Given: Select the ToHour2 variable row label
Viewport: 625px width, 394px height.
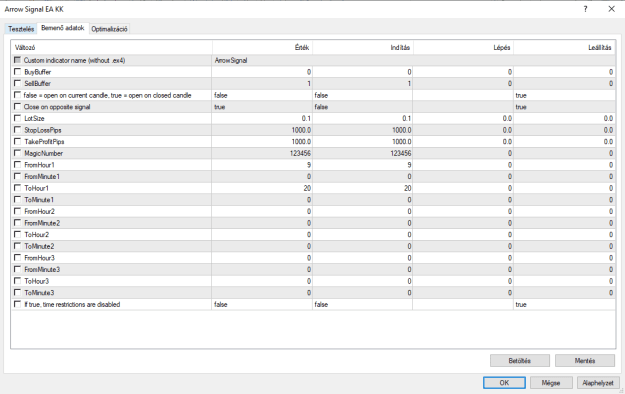Looking at the screenshot, I should pos(37,234).
